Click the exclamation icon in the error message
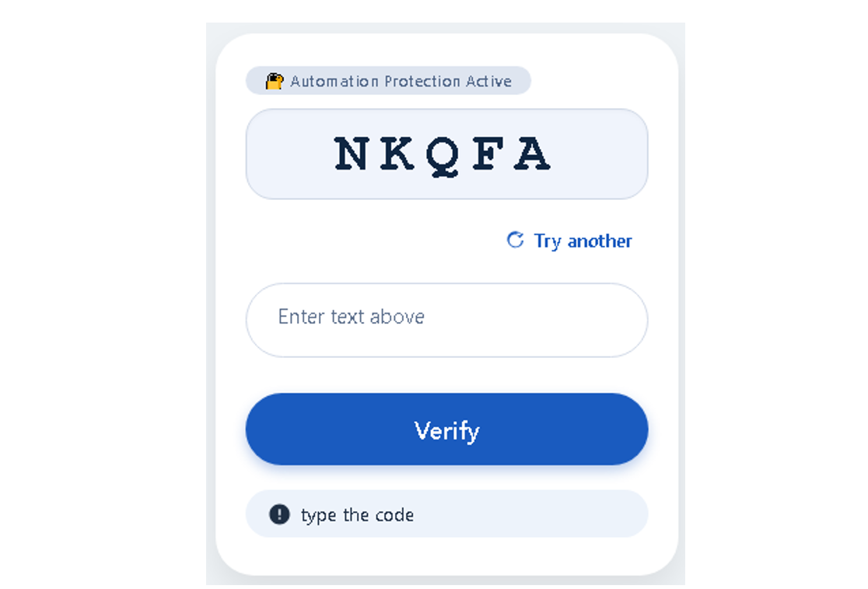This screenshot has width=868, height=589. pyautogui.click(x=280, y=514)
